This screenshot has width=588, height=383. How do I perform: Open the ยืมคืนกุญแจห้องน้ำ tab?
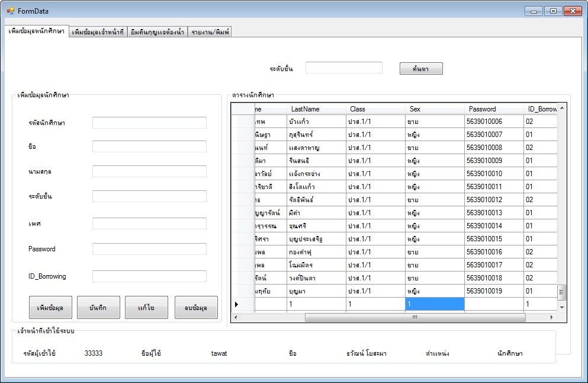point(157,32)
